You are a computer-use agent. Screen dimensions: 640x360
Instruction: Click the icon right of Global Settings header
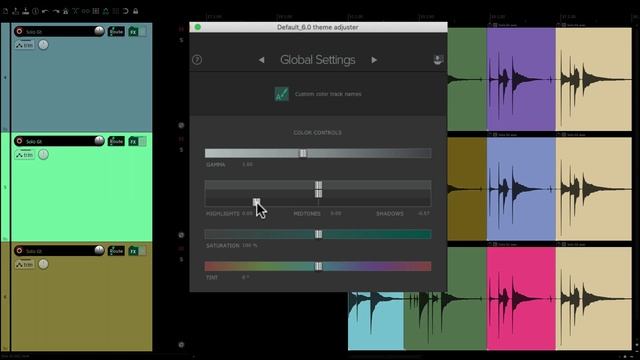click(438, 60)
